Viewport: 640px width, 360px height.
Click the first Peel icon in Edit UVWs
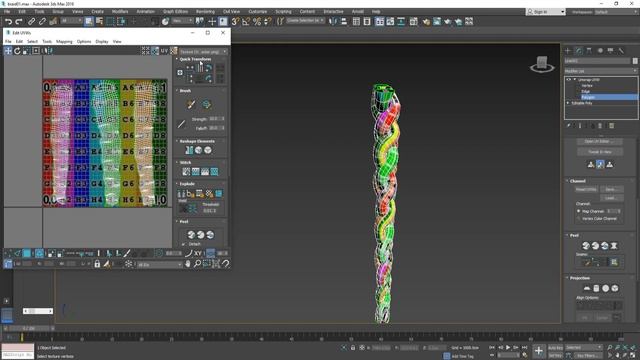click(191, 234)
